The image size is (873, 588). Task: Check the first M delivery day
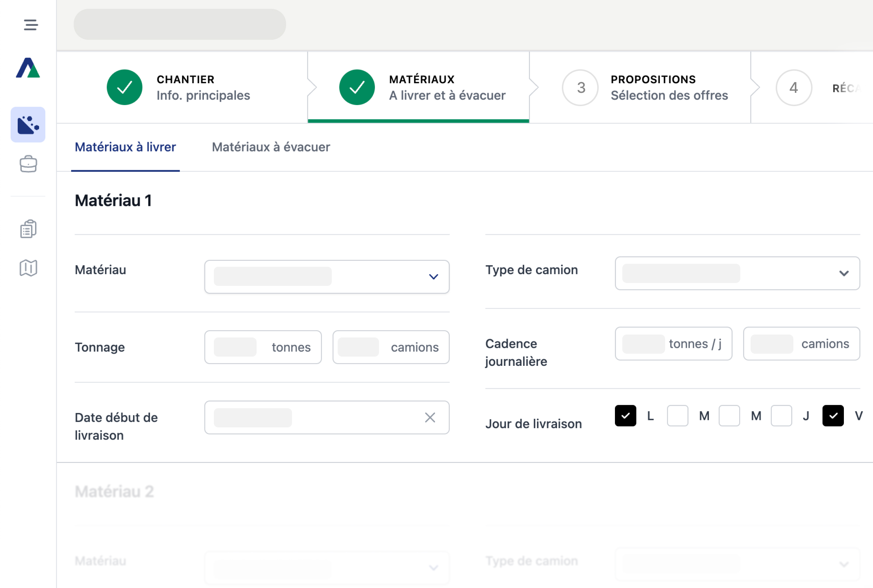677,416
